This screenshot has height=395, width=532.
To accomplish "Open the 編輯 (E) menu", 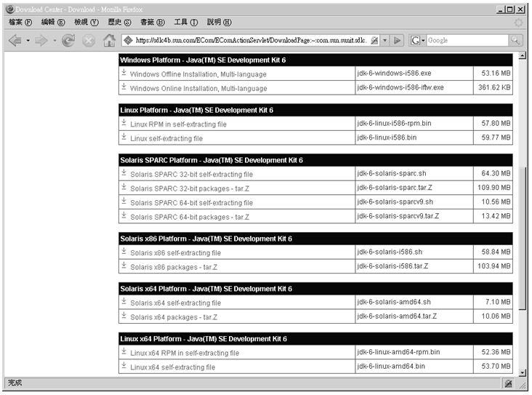I will tap(53, 22).
